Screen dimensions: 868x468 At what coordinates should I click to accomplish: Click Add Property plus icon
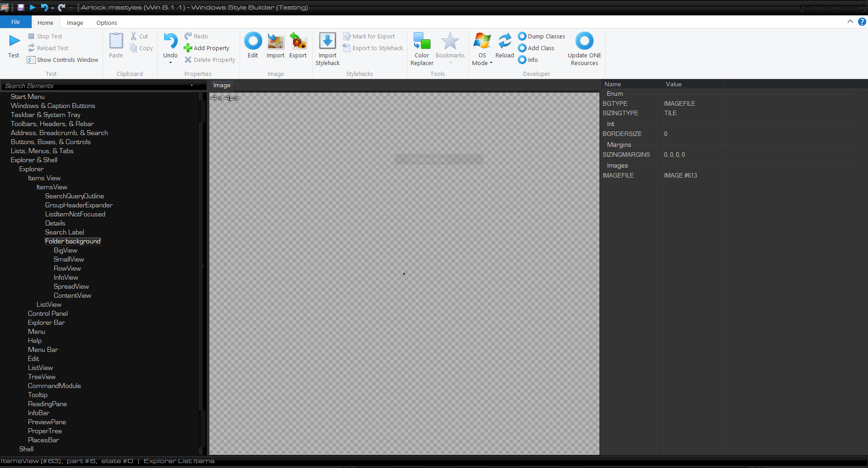tap(188, 48)
